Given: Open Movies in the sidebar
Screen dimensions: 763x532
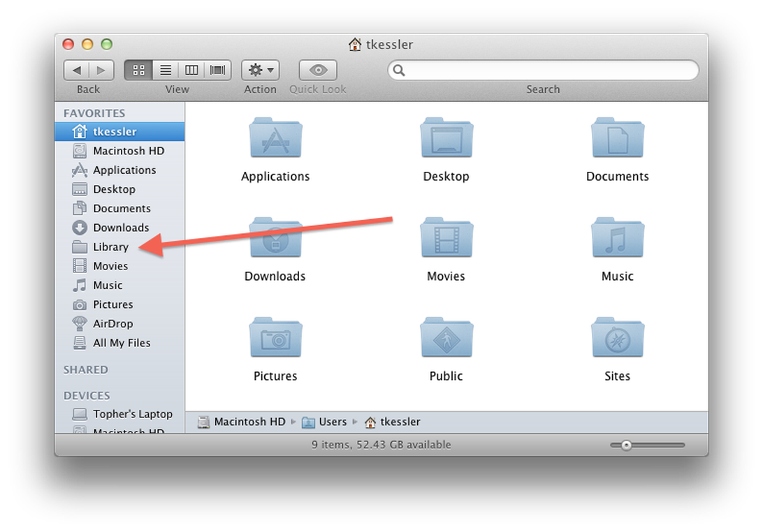Looking at the screenshot, I should pyautogui.click(x=119, y=266).
